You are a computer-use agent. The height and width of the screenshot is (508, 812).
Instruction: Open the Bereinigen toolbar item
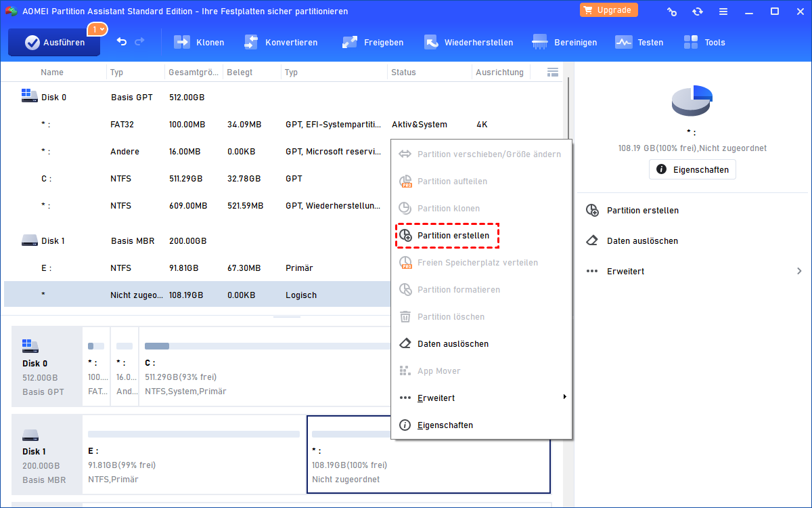[564, 42]
